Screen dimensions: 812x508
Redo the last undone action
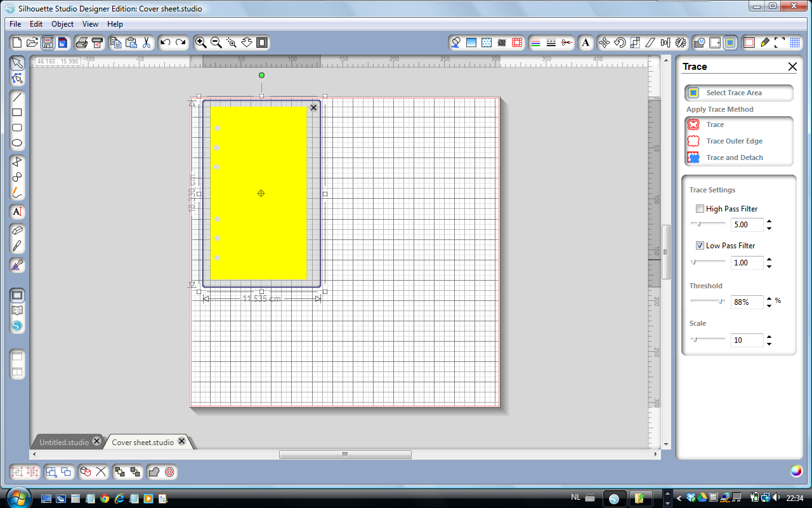coord(181,43)
